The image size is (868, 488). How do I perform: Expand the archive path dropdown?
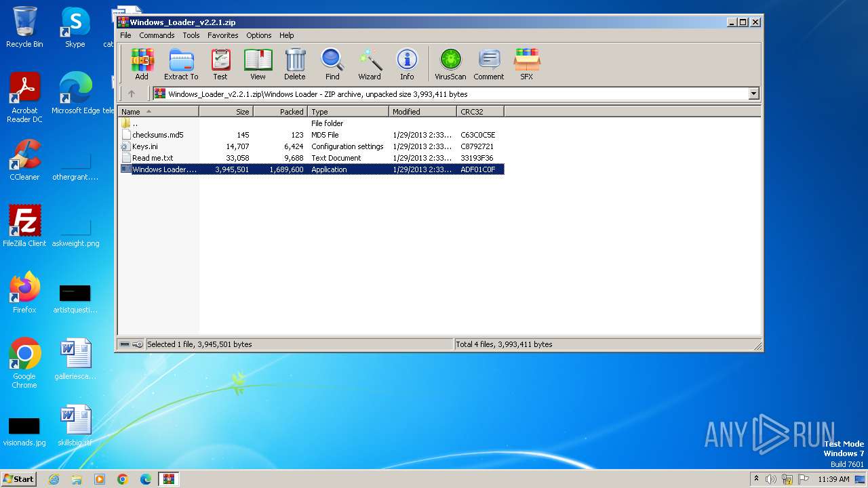[x=753, y=94]
